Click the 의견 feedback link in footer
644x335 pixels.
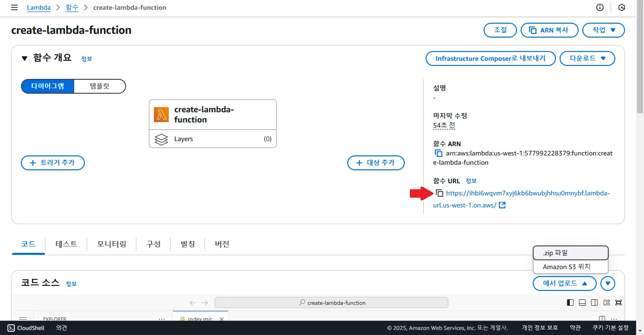click(x=62, y=328)
